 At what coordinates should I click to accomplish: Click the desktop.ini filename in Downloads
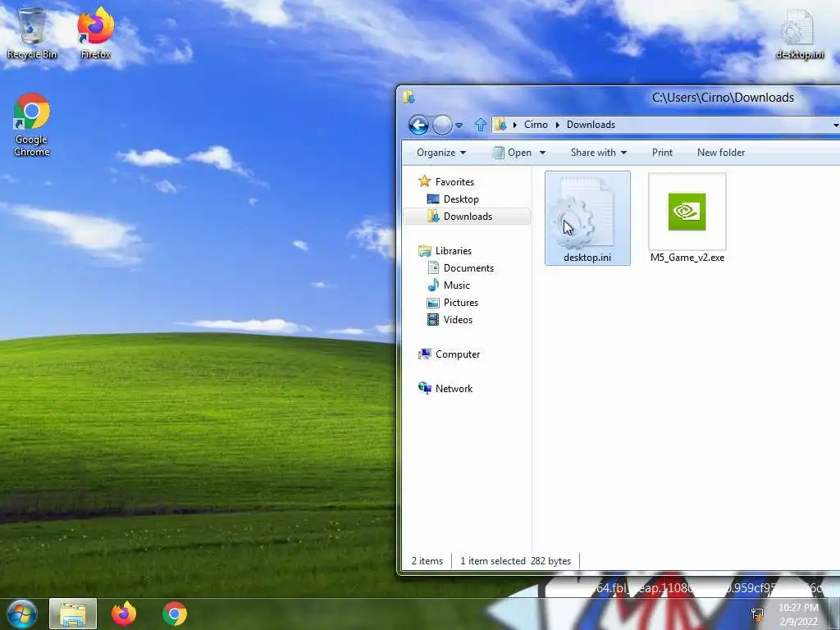[587, 258]
